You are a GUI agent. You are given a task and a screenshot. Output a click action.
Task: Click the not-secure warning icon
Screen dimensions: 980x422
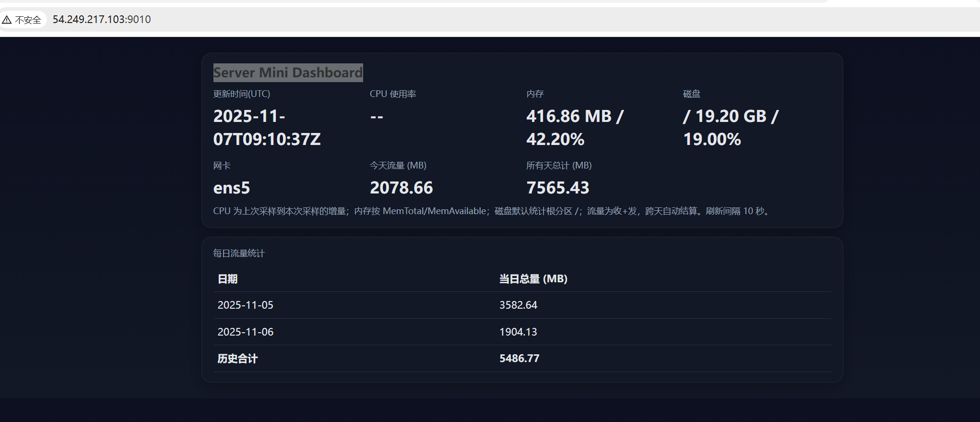coord(7,20)
